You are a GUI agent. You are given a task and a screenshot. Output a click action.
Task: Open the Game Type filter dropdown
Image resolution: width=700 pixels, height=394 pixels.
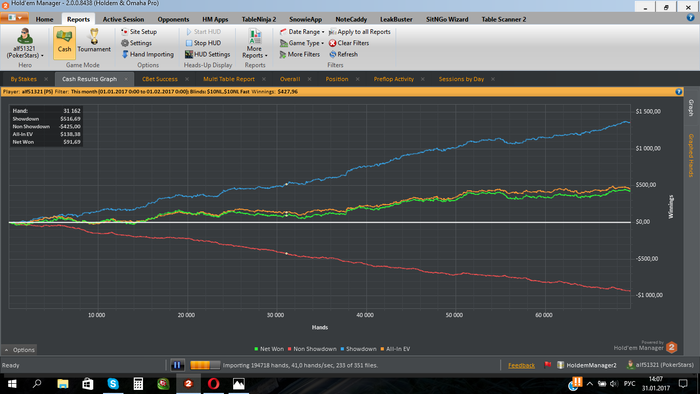(302, 43)
